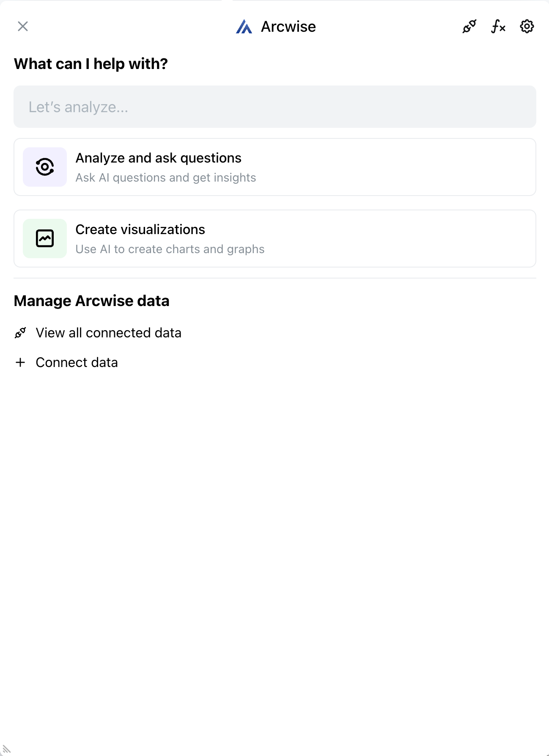Click the purple analyze icon tile
This screenshot has width=549, height=756.
pos(45,167)
